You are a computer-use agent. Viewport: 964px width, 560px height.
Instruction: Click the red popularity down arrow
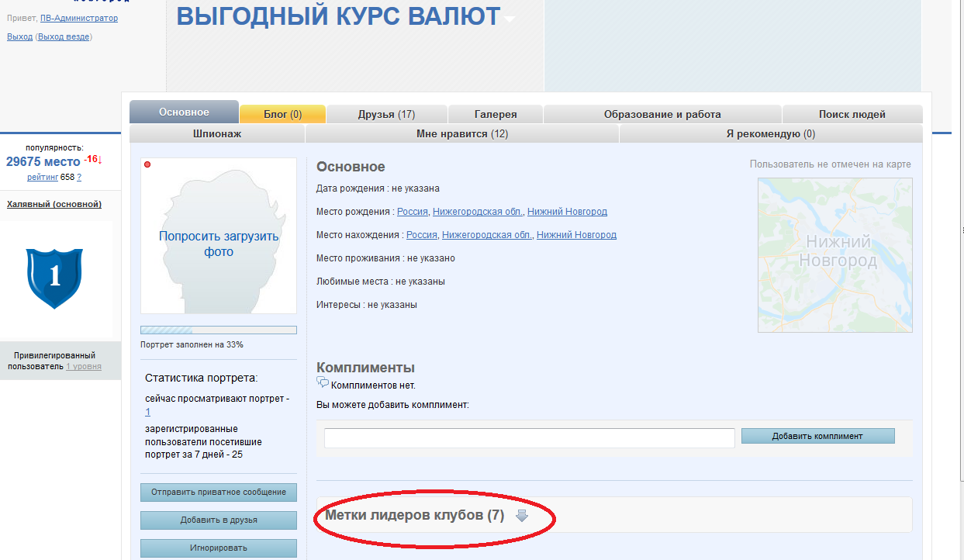[99, 160]
